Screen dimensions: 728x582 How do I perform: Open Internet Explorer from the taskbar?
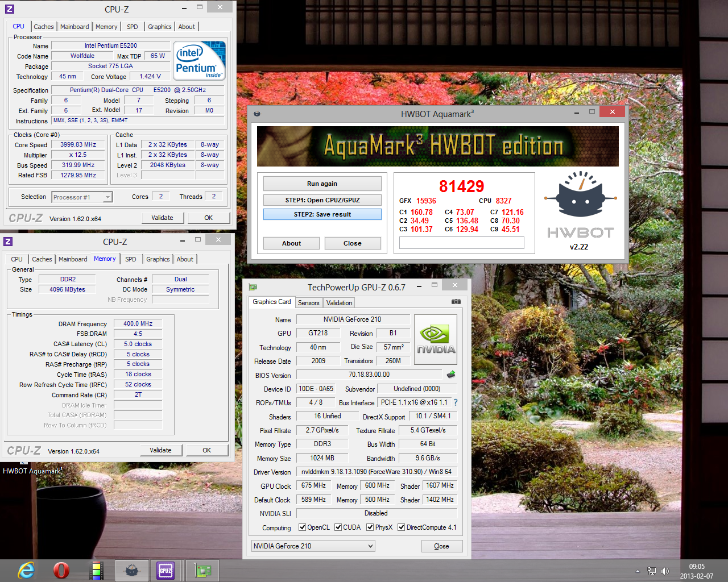click(26, 570)
